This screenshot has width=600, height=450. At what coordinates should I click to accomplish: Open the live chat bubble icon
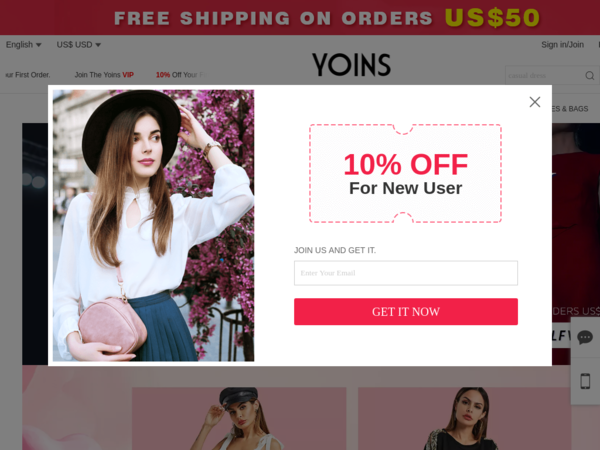[x=585, y=338]
